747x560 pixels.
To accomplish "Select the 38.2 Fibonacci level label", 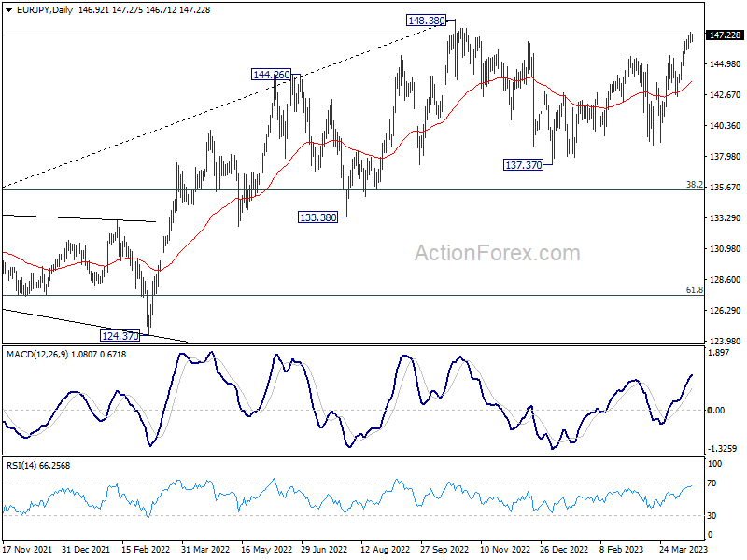I will [695, 184].
